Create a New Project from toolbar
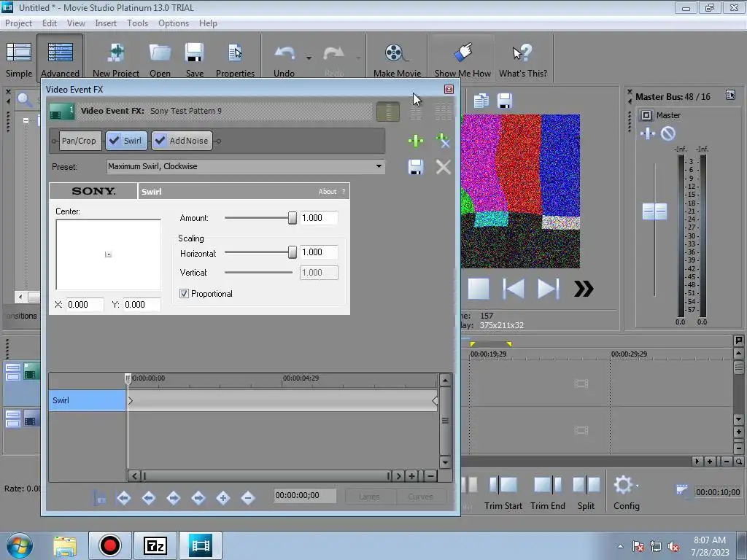The width and height of the screenshot is (747, 560). 116,59
